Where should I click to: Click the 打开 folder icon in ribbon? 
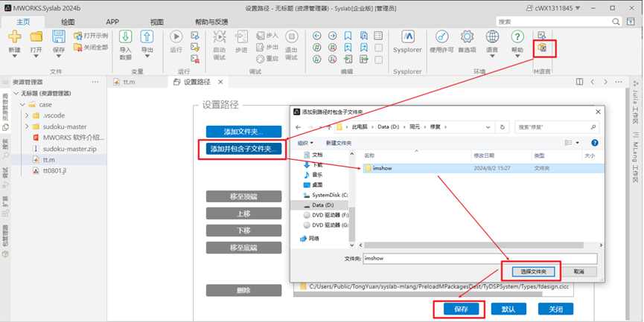coord(36,36)
